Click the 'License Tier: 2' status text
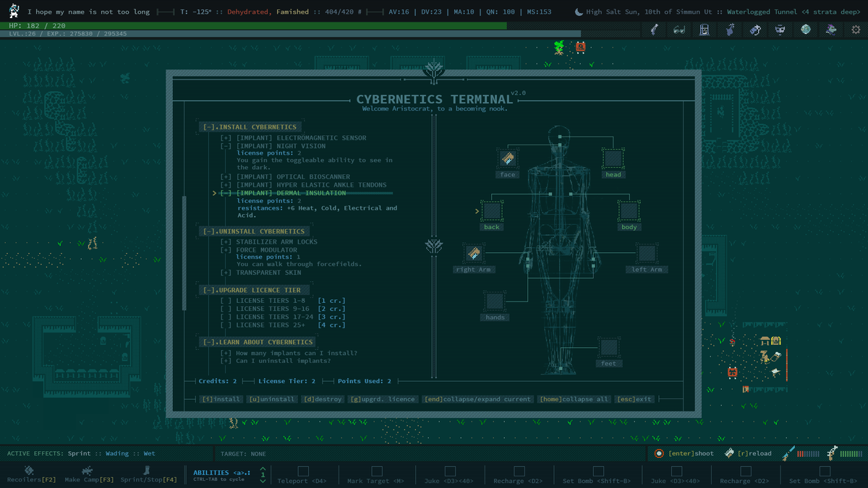Image resolution: width=868 pixels, height=488 pixels. point(287,381)
